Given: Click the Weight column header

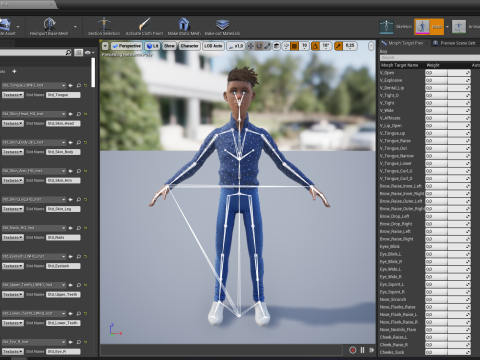Looking at the screenshot, I should (x=433, y=65).
